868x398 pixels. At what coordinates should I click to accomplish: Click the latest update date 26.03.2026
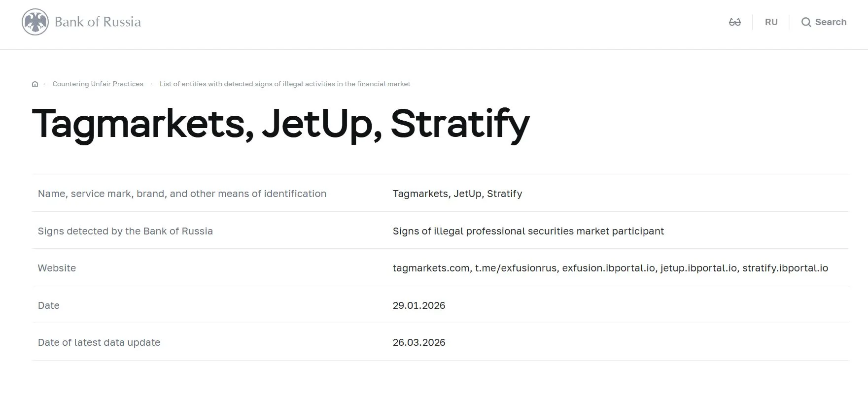click(x=419, y=342)
